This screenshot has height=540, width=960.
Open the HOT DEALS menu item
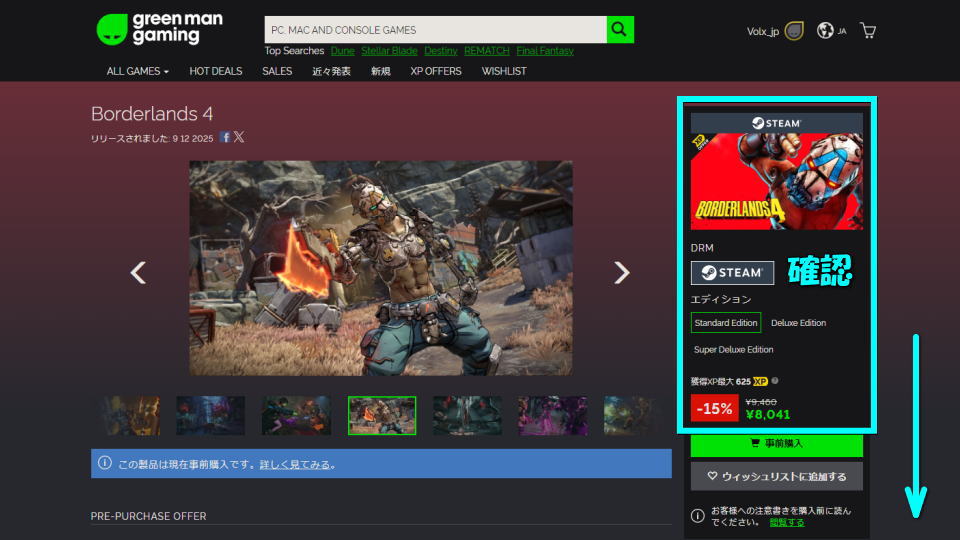coord(216,71)
